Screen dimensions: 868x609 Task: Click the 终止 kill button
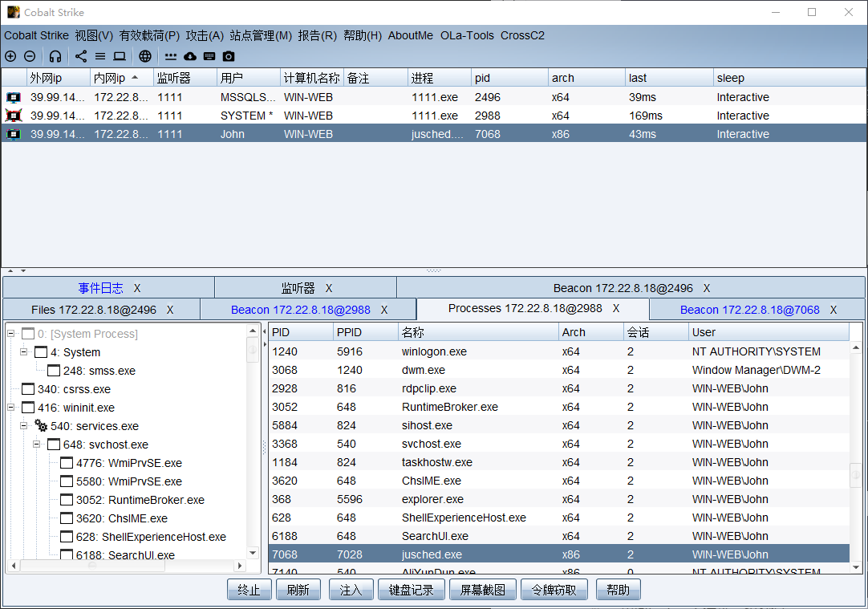pyautogui.click(x=249, y=591)
